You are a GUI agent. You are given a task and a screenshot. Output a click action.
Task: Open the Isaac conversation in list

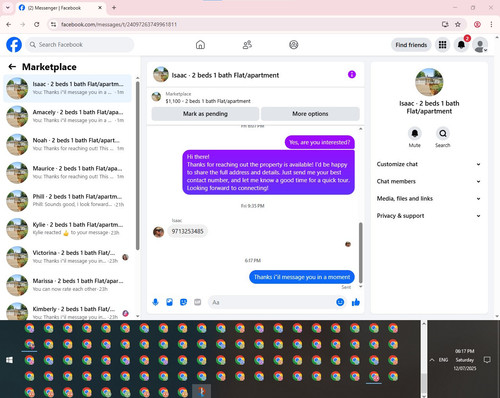(x=67, y=88)
